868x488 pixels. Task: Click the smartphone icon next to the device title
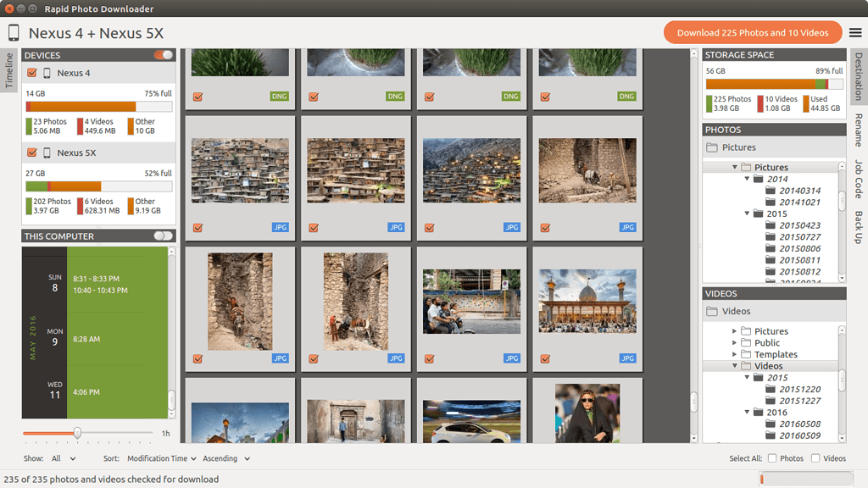pos(13,32)
